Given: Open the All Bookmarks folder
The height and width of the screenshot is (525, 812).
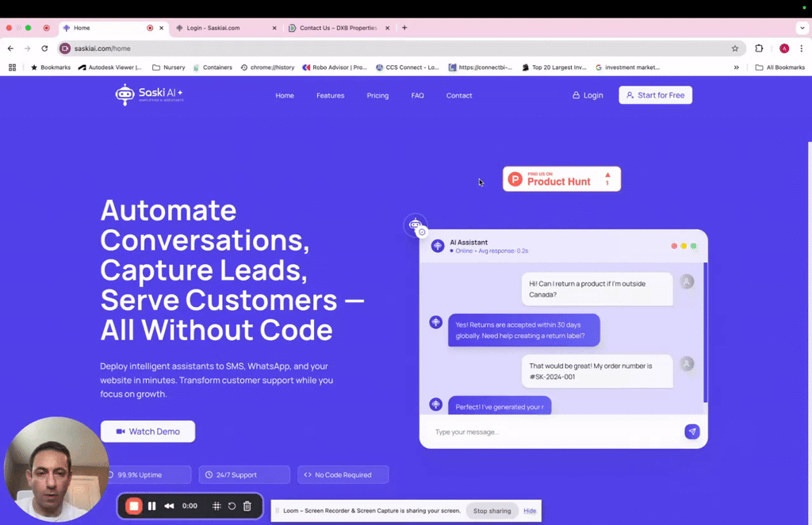Looking at the screenshot, I should click(x=780, y=67).
